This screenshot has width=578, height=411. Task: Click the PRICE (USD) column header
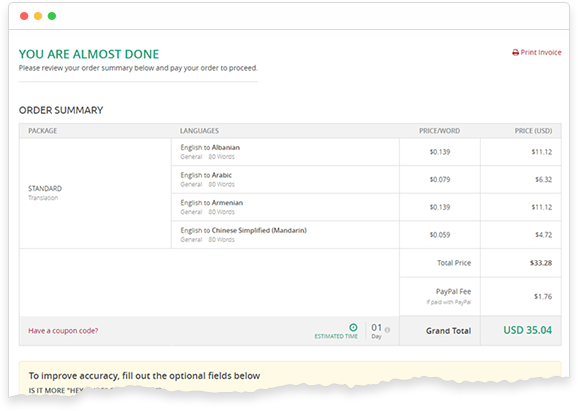(x=533, y=131)
